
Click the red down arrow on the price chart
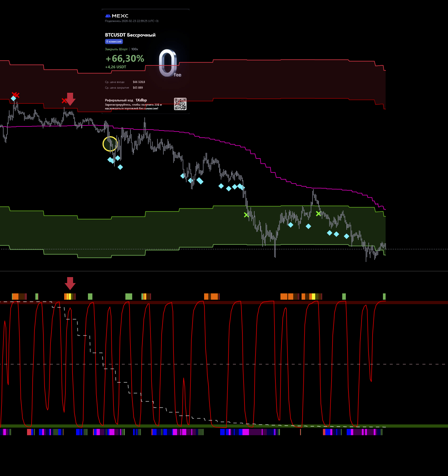click(70, 99)
